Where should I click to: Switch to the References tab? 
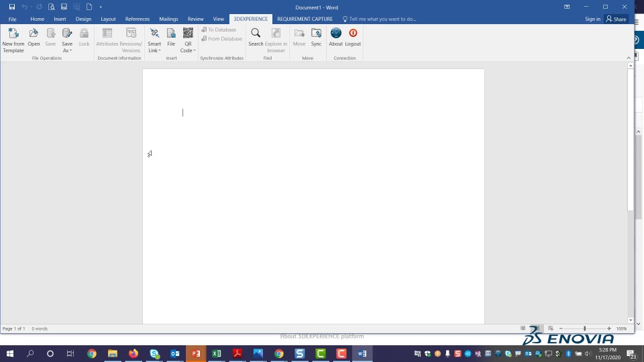point(137,19)
